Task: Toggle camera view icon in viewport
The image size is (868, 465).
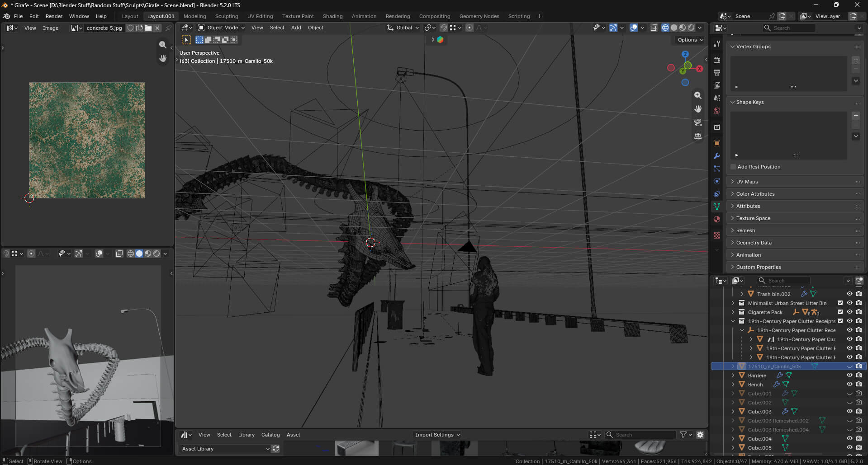Action: [698, 122]
